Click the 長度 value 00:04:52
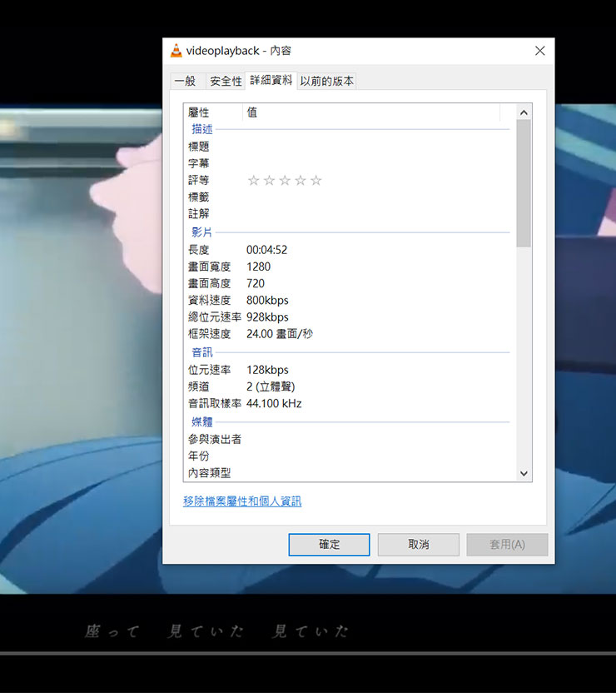This screenshot has height=693, width=616. tap(266, 250)
